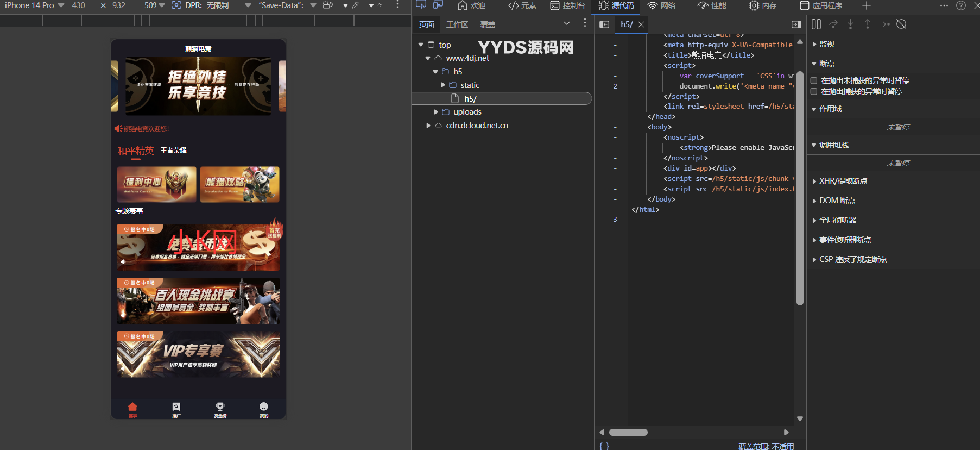
Task: Open the 控制台 console tab
Action: (567, 5)
